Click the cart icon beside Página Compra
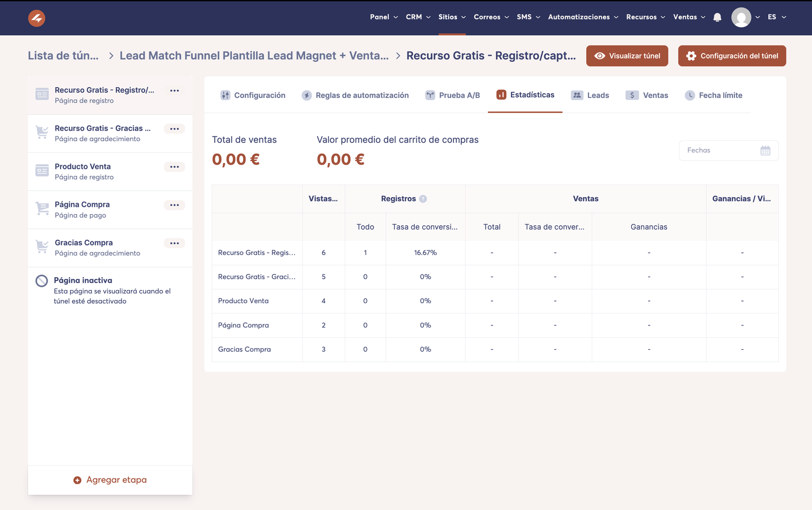This screenshot has height=510, width=812. pyautogui.click(x=42, y=209)
